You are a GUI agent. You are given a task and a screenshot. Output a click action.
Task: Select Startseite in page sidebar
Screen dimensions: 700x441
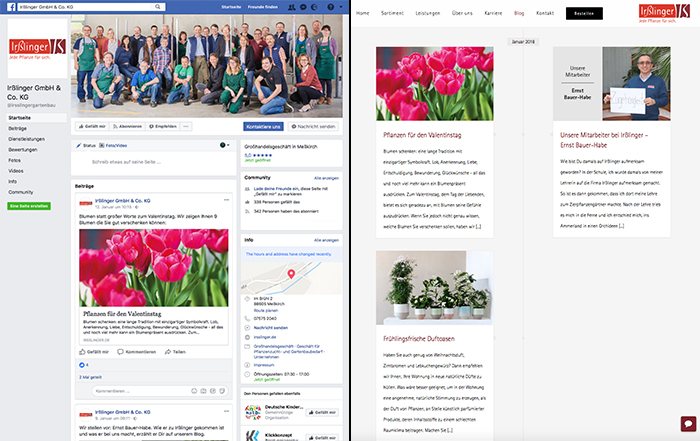coord(20,118)
